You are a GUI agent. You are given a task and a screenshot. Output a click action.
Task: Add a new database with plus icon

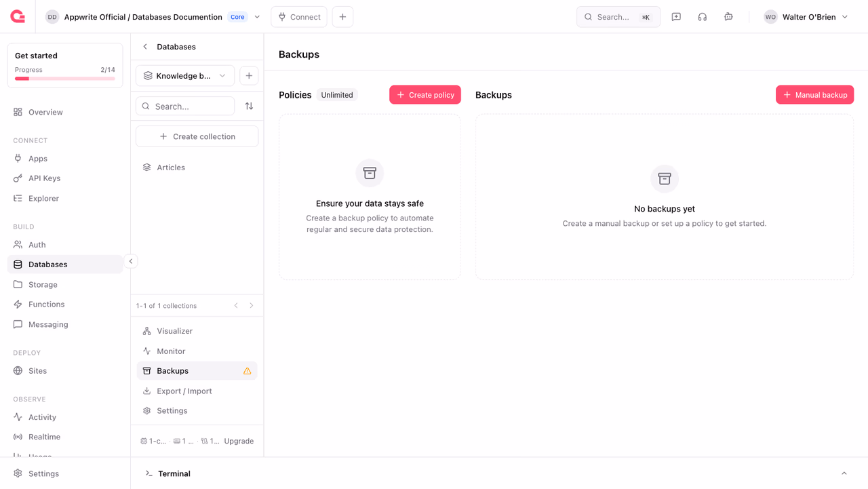pyautogui.click(x=249, y=76)
